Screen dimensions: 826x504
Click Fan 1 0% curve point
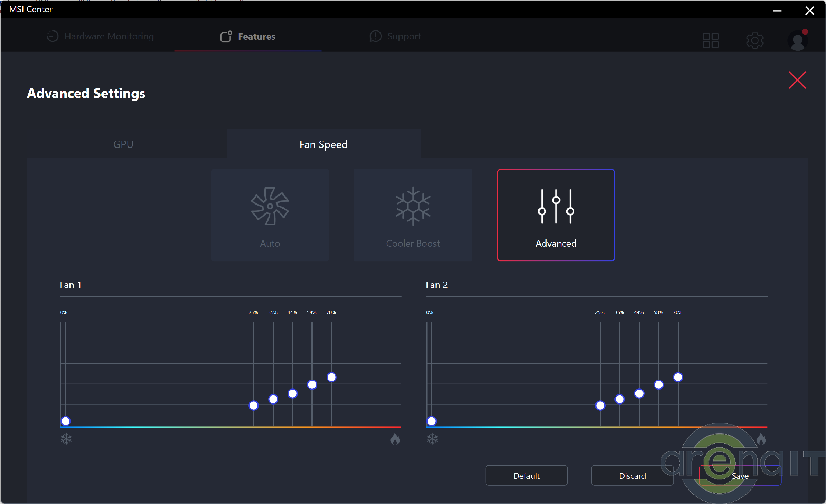(66, 421)
